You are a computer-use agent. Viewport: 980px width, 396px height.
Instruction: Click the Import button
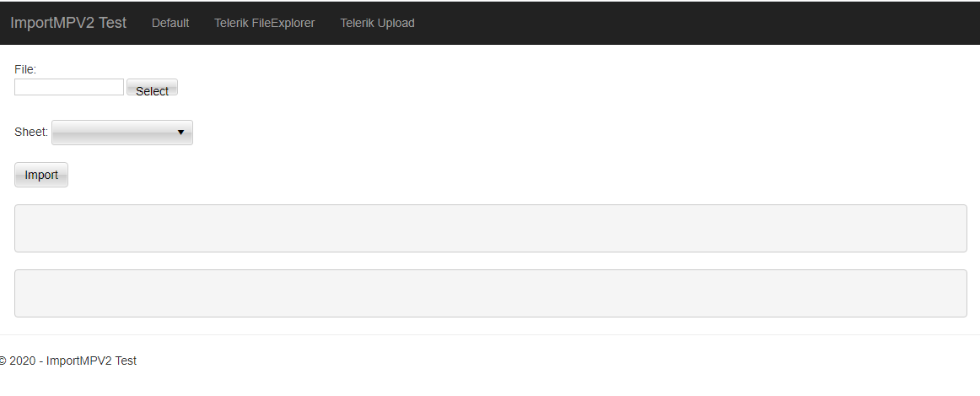41,175
